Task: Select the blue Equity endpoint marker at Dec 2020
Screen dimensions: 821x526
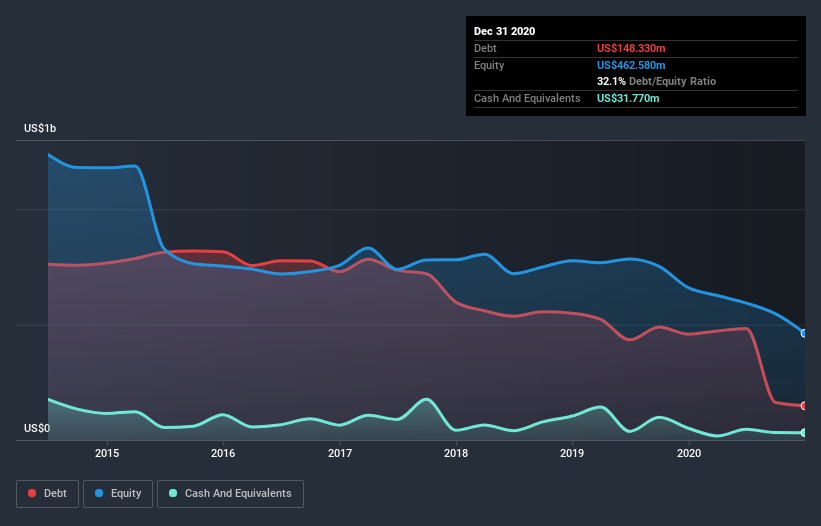Action: (x=804, y=333)
